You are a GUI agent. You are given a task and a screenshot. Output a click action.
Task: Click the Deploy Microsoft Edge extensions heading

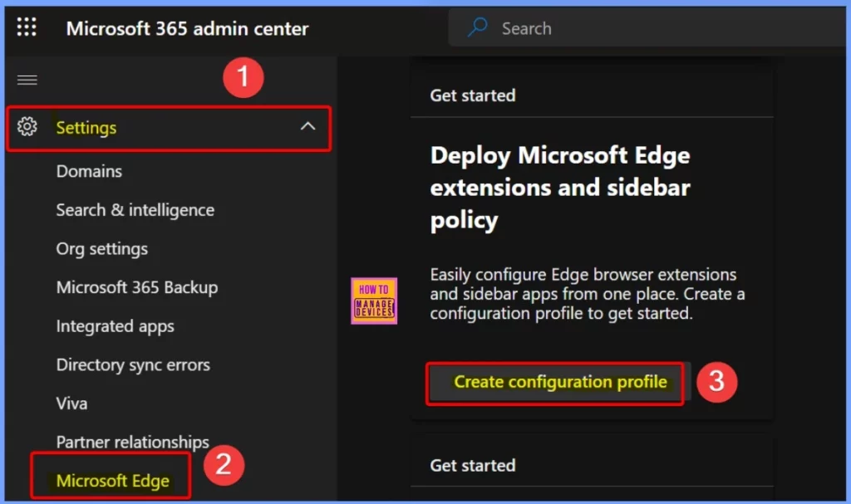click(x=560, y=188)
